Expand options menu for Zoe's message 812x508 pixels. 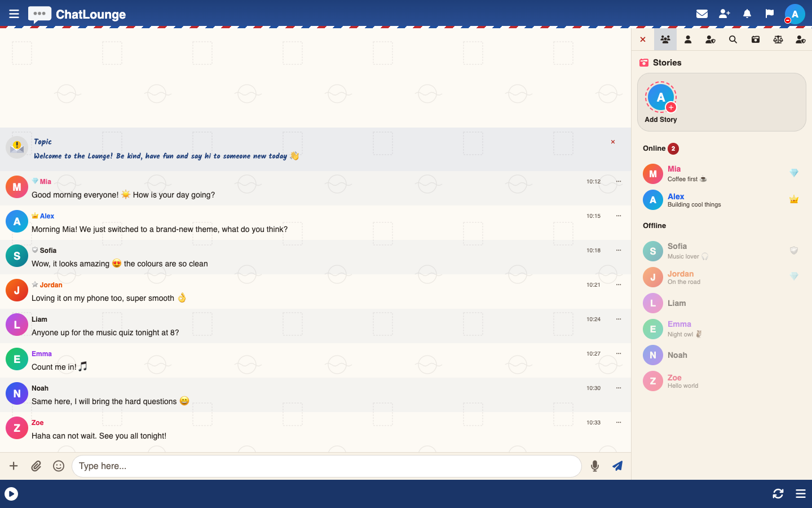coord(619,423)
